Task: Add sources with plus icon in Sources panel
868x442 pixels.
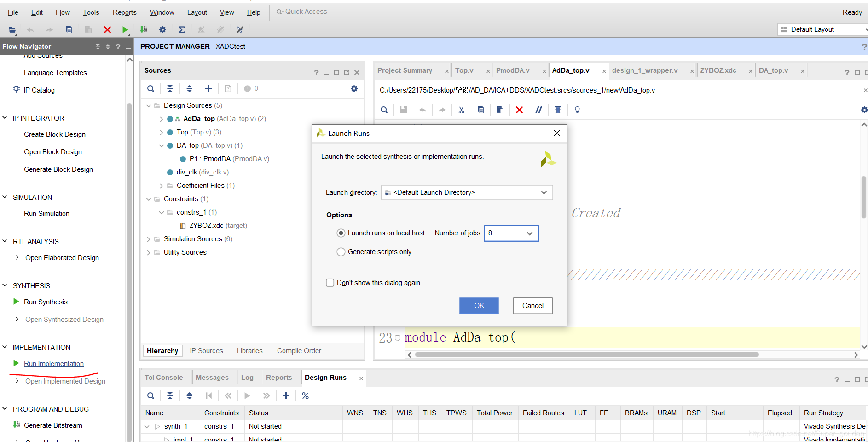Action: [208, 89]
